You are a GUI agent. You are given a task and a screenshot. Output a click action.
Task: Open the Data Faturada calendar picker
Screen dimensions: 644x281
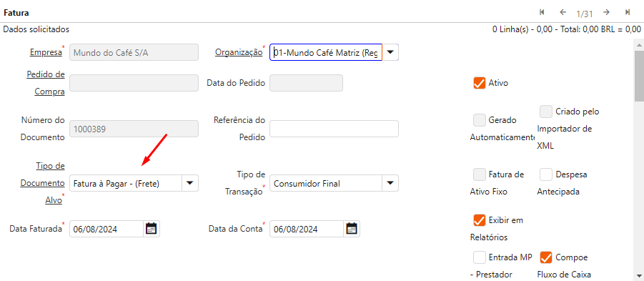coord(152,229)
